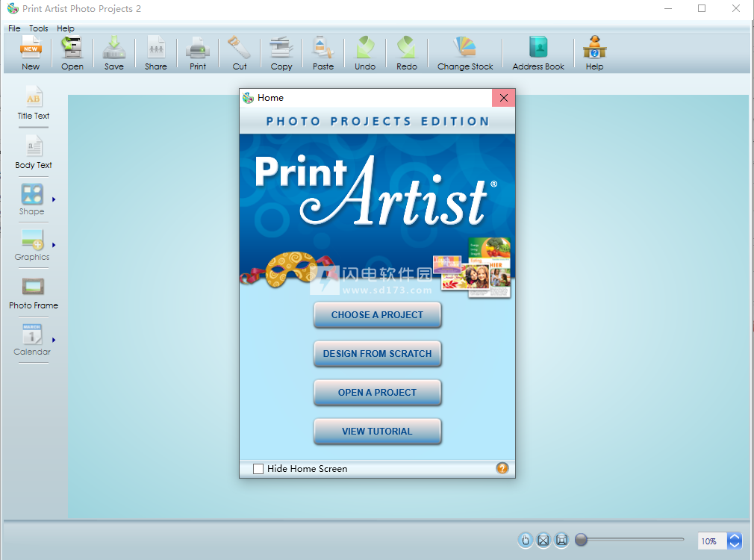Screen dimensions: 754x560
Task: Click DESIGN FROM SCRATCH button
Action: tap(378, 354)
